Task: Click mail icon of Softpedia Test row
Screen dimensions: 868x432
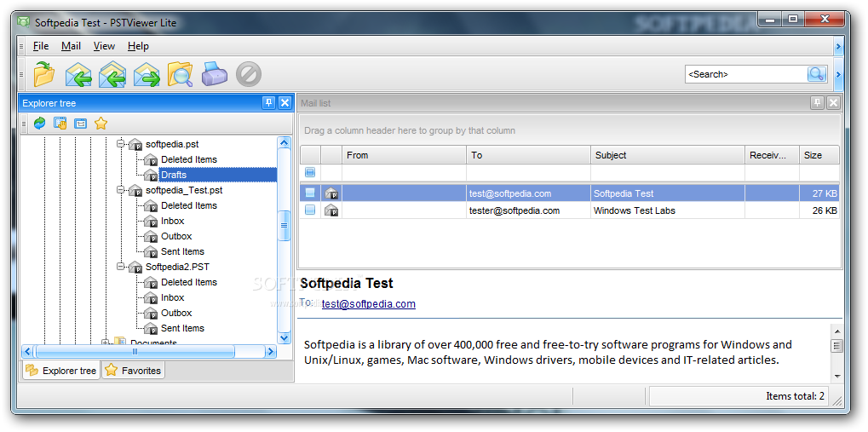Action: coord(331,193)
